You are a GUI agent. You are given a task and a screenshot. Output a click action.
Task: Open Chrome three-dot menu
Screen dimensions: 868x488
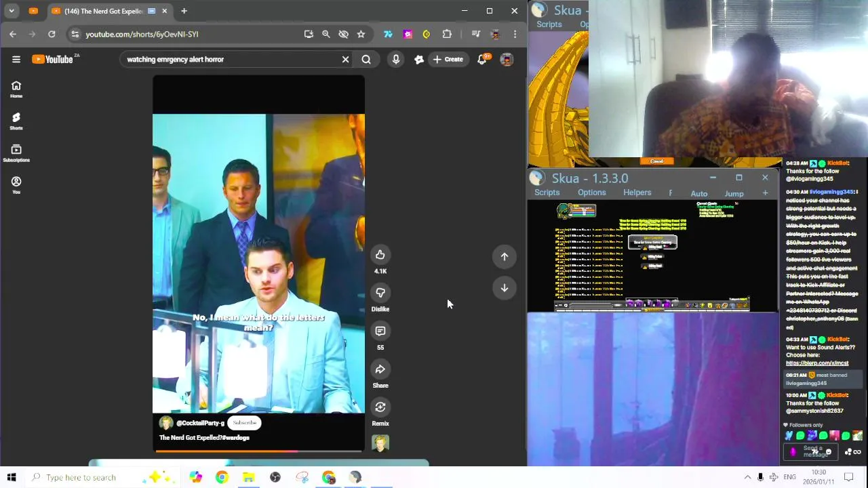[515, 34]
